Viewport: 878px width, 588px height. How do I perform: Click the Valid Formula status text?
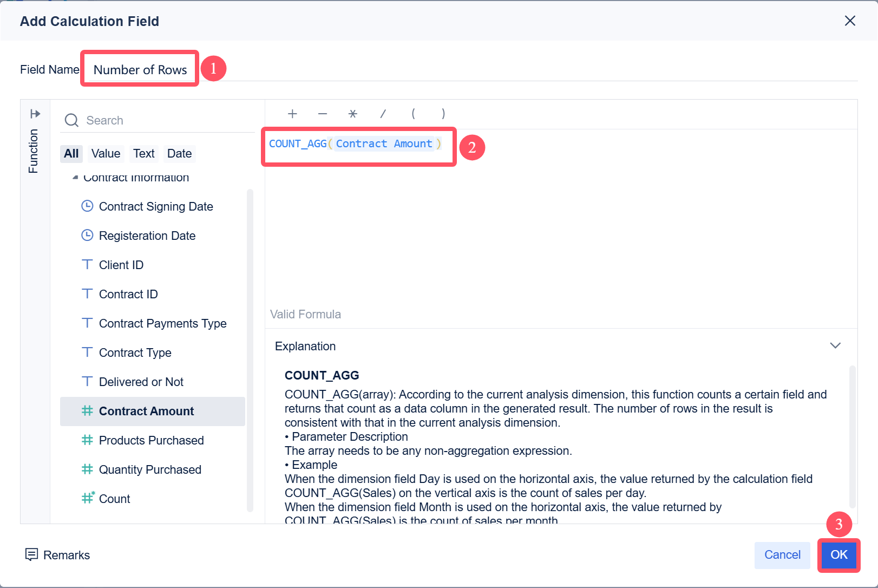point(305,315)
